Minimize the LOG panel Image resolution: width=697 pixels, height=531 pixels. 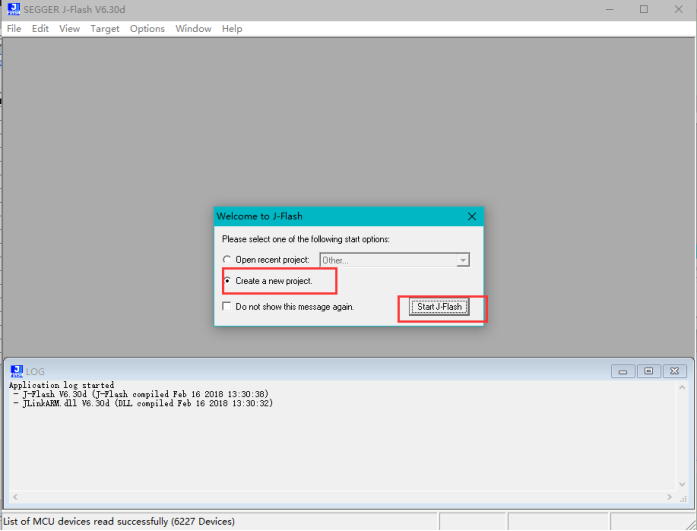(623, 371)
